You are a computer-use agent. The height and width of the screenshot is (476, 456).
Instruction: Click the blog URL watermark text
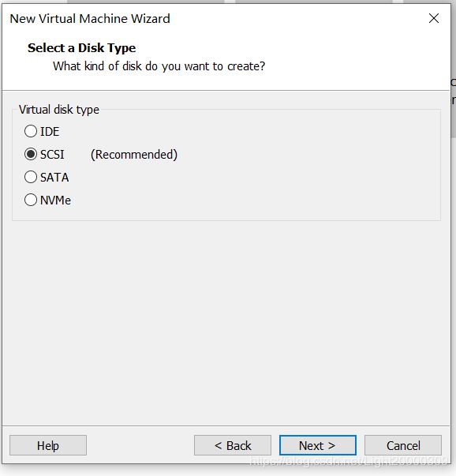click(349, 462)
